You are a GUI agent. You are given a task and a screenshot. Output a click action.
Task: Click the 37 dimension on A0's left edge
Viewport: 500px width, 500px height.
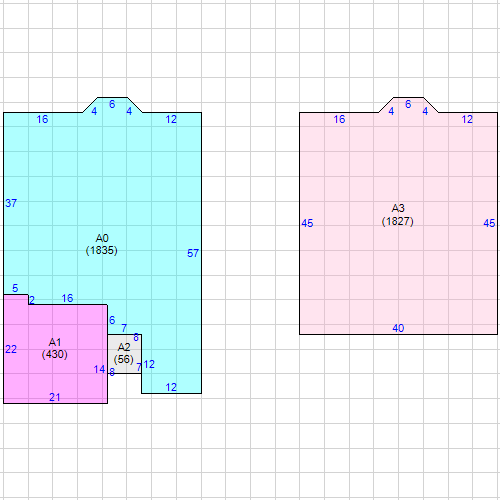pyautogui.click(x=11, y=203)
